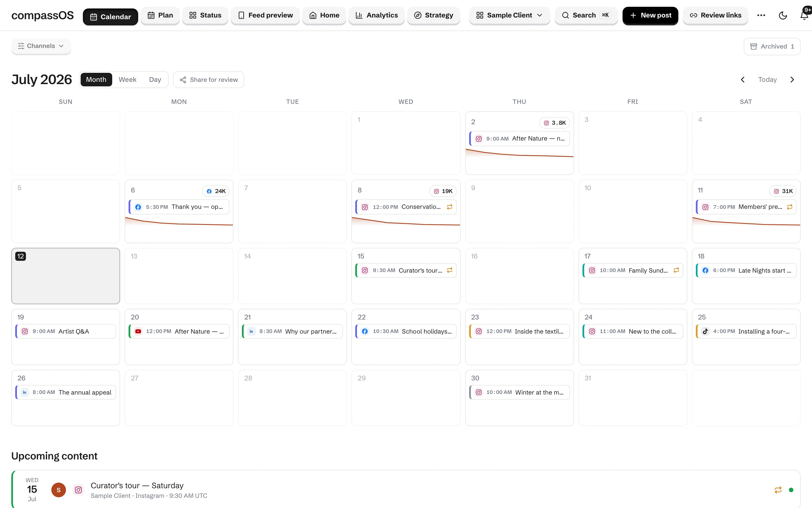The image size is (812, 508).
Task: Click the Facebook 24K metric badge
Action: coord(216,191)
